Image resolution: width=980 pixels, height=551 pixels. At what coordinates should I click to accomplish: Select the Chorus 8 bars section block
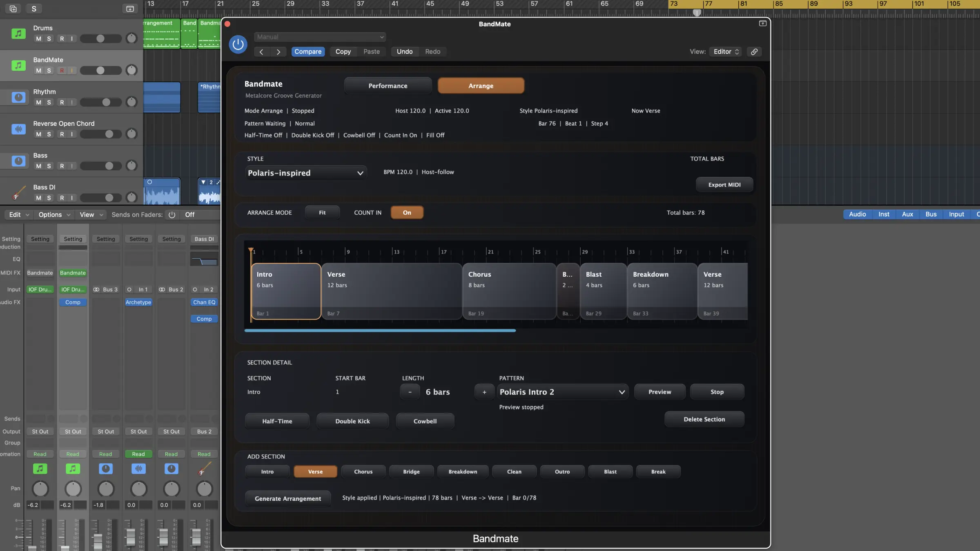pyautogui.click(x=509, y=291)
